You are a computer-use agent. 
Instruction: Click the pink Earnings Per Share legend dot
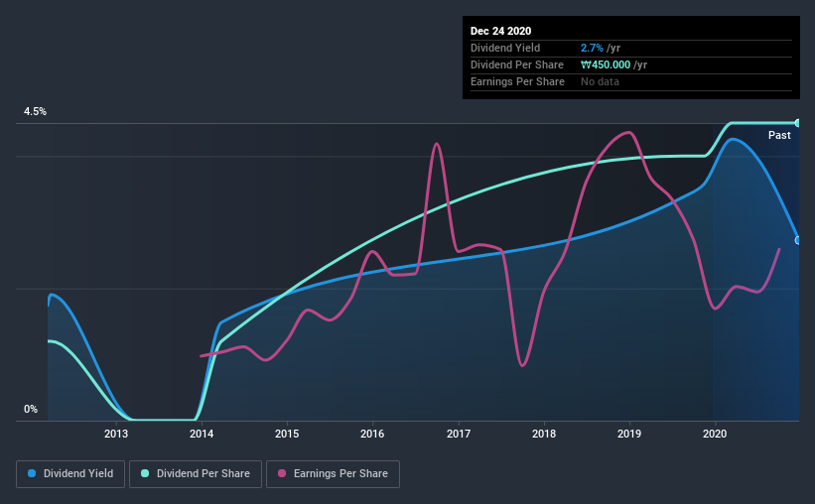(282, 473)
